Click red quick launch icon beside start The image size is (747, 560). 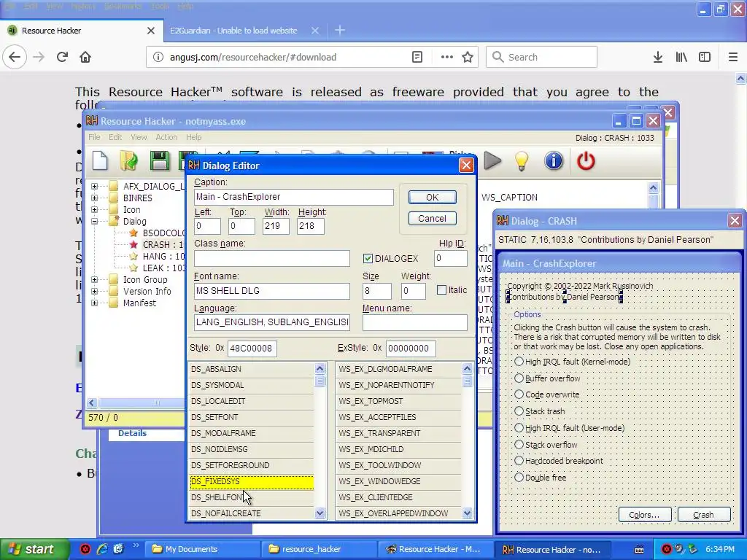85,549
